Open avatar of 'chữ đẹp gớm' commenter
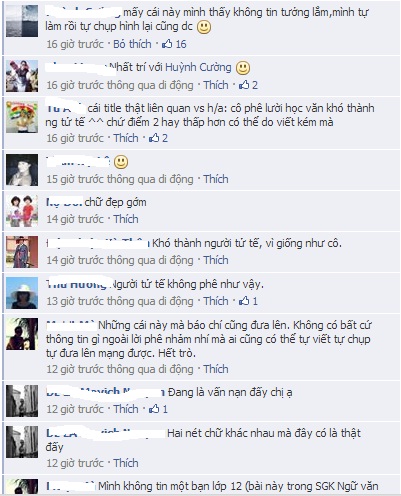Screen dimensions: 401x496 [x=22, y=211]
